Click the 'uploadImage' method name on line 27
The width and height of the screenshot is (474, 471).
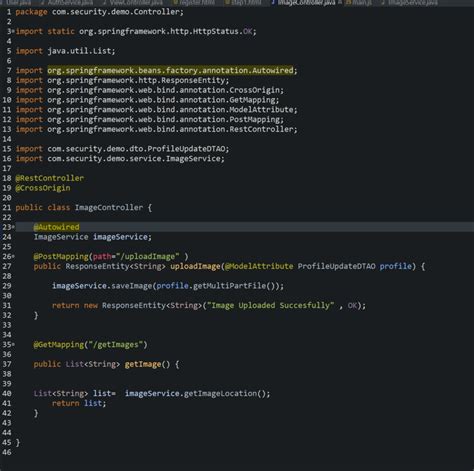tap(195, 266)
